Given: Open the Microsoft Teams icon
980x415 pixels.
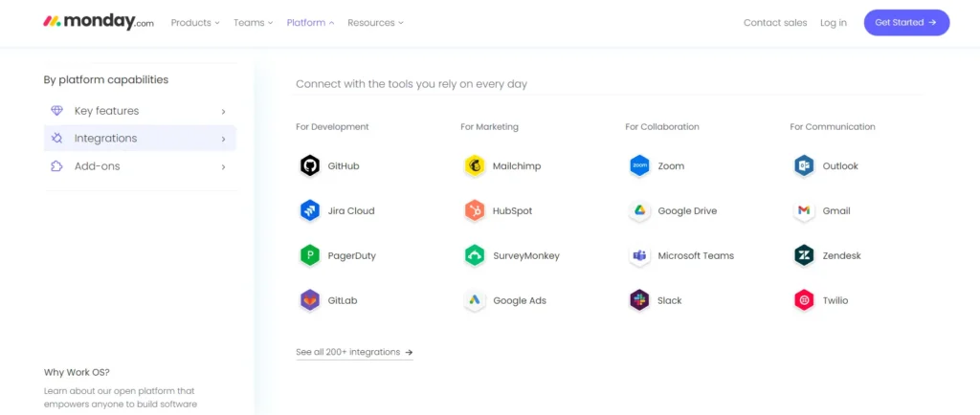Looking at the screenshot, I should [x=639, y=256].
